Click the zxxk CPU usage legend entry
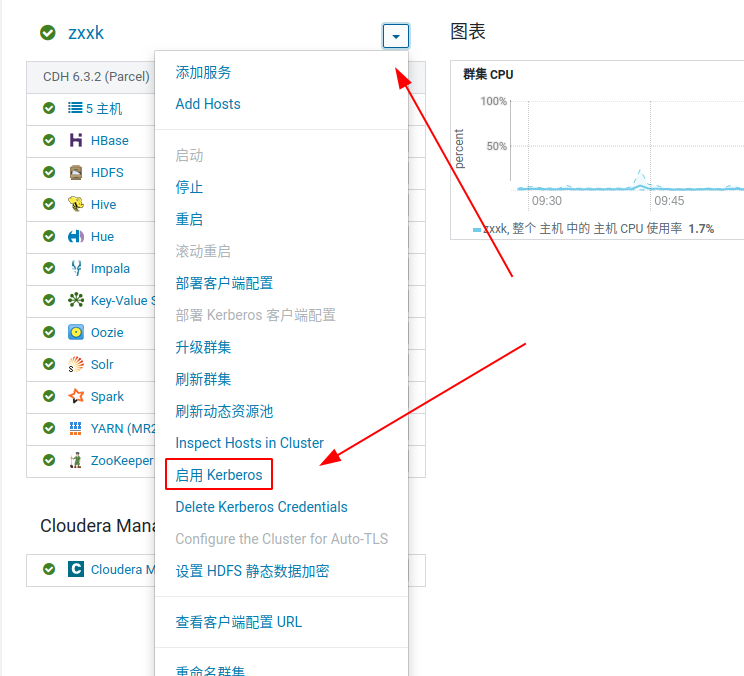The height and width of the screenshot is (676, 744). click(x=593, y=229)
